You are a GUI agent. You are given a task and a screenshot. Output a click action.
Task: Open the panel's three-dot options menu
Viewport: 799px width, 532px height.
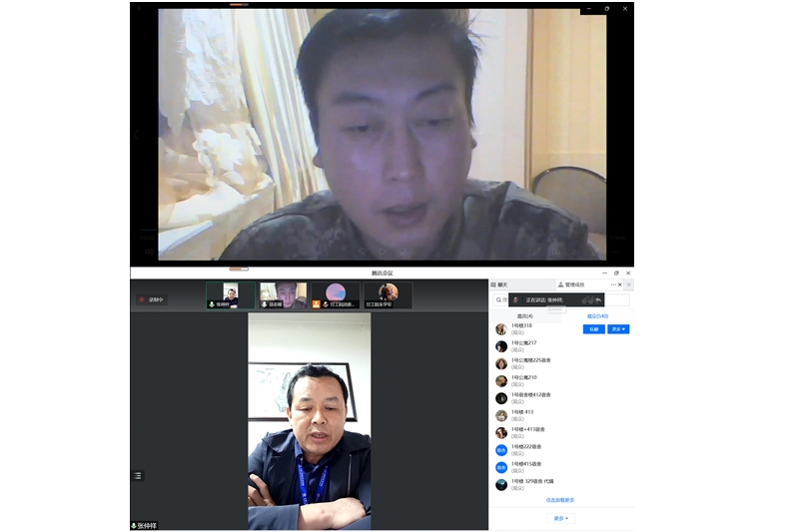[x=614, y=284]
